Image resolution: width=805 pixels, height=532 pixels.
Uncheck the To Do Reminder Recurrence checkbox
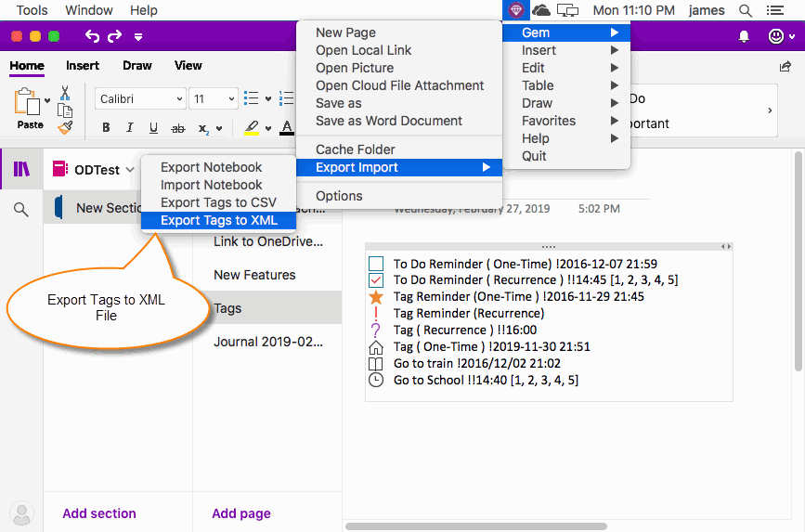(x=376, y=280)
